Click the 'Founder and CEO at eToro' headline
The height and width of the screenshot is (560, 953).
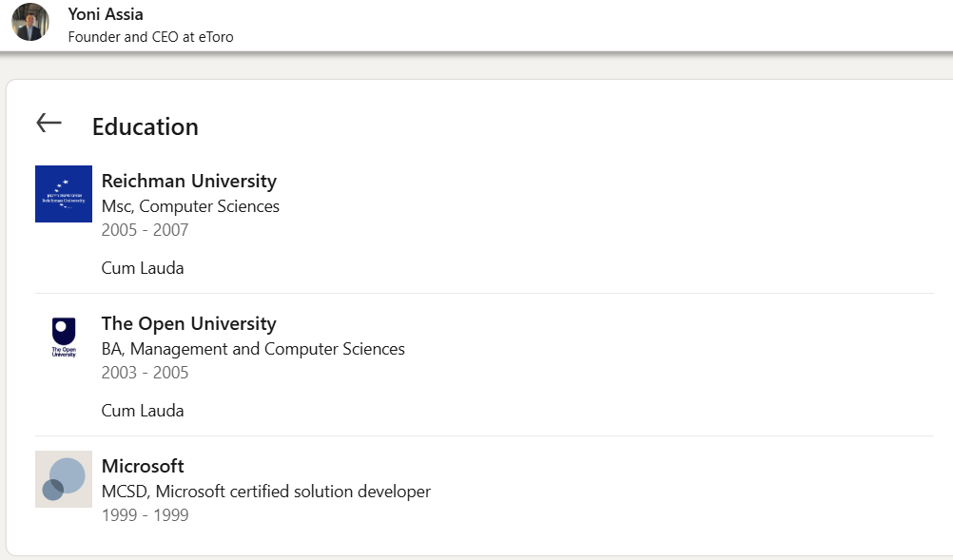150,37
